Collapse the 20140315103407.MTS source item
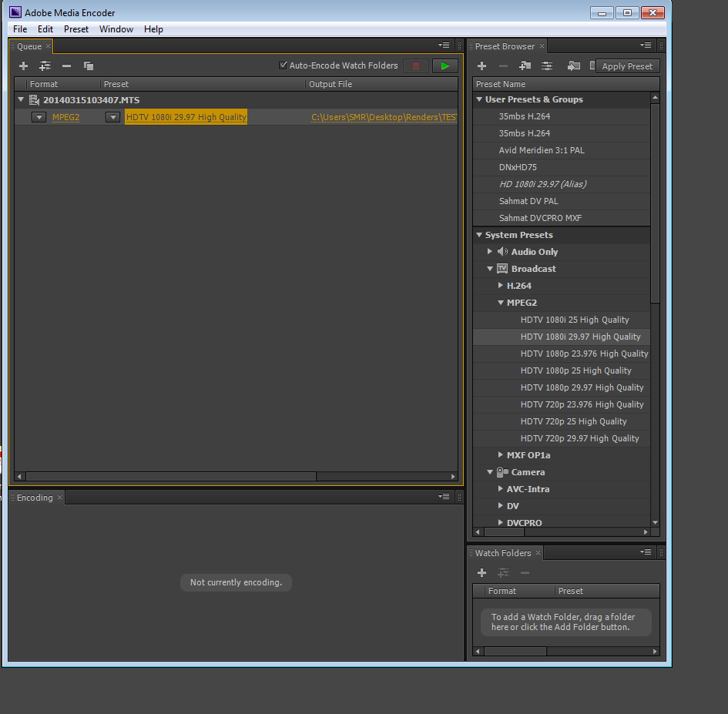Screen dimensions: 728x714 (21, 99)
